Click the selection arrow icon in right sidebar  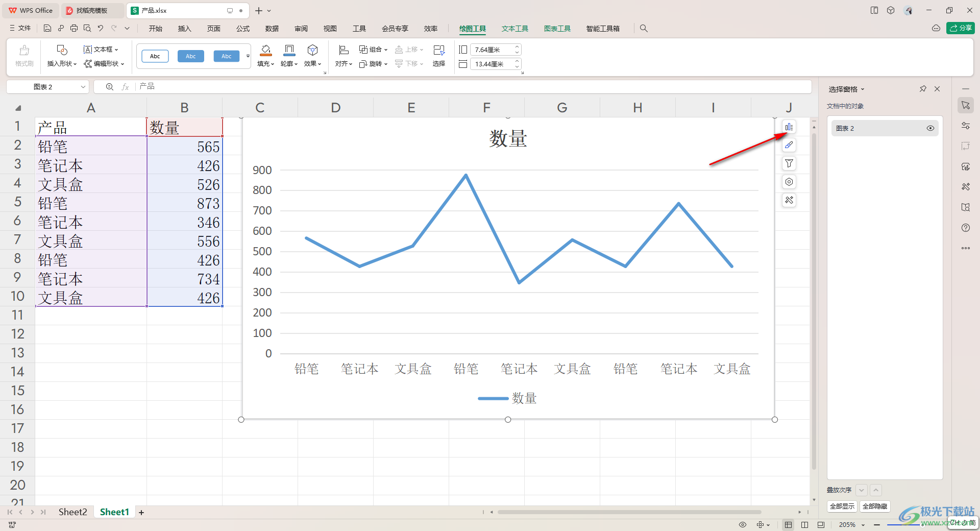(966, 105)
